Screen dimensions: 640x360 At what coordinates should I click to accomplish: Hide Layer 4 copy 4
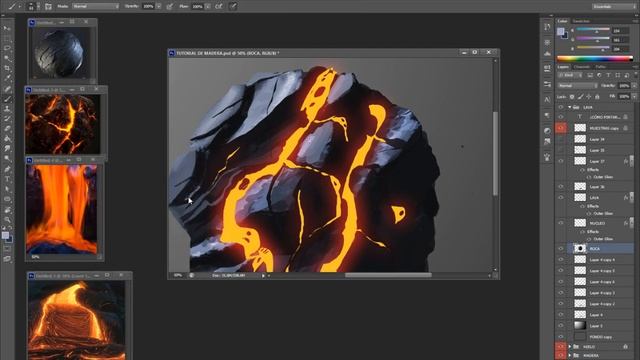(x=561, y=260)
